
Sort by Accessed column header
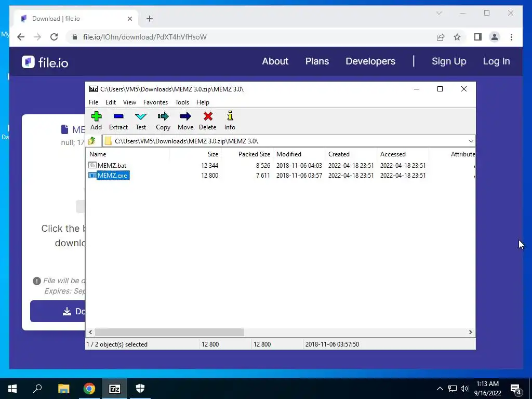(403, 154)
